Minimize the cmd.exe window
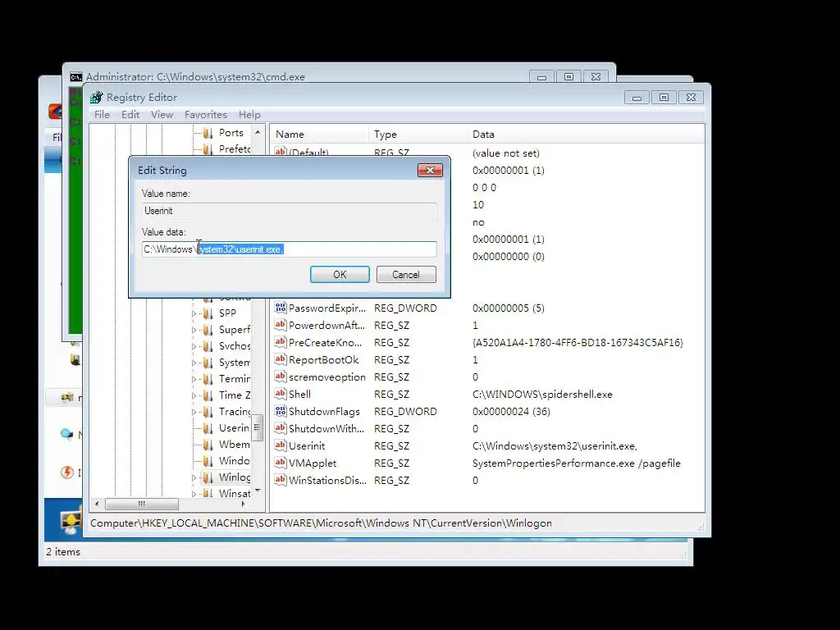This screenshot has width=840, height=630. coord(541,77)
